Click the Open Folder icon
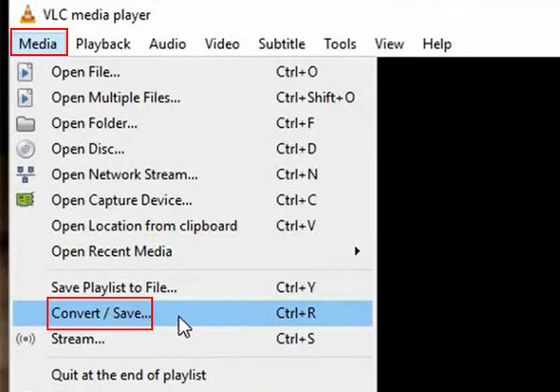 tap(25, 124)
